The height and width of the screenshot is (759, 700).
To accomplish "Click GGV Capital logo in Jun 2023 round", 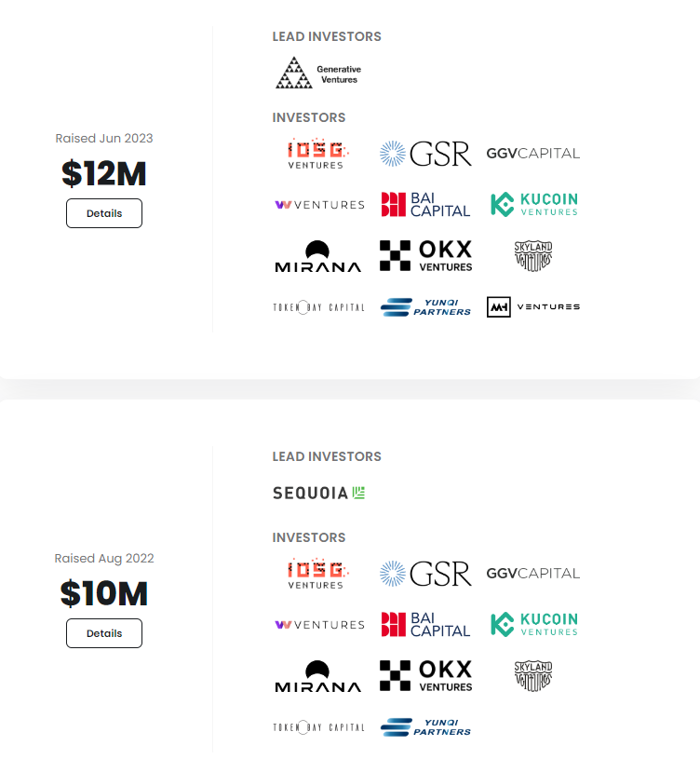I will pyautogui.click(x=533, y=154).
